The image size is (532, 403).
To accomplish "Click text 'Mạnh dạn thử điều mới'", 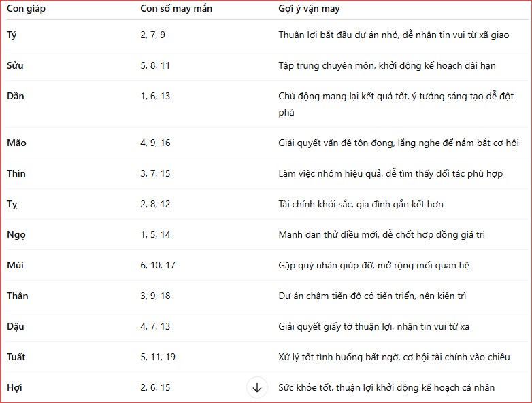I will [329, 234].
